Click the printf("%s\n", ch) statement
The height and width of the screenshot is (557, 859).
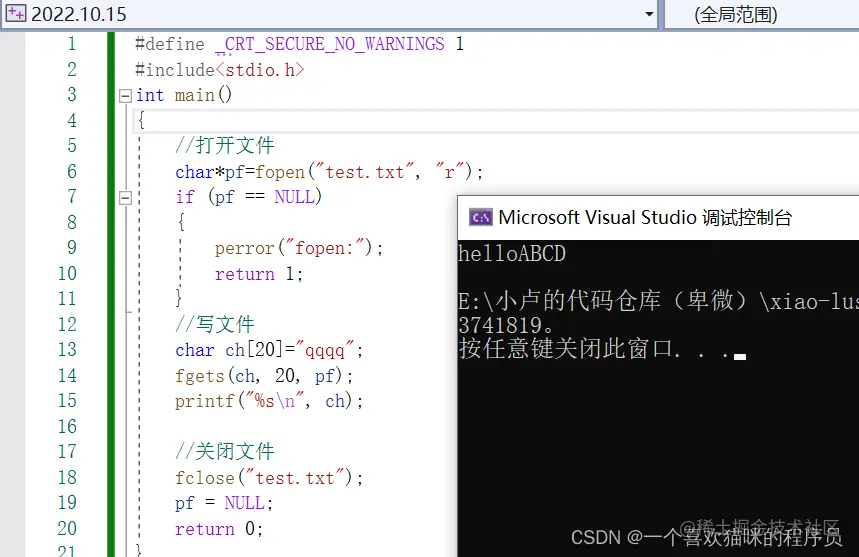268,401
